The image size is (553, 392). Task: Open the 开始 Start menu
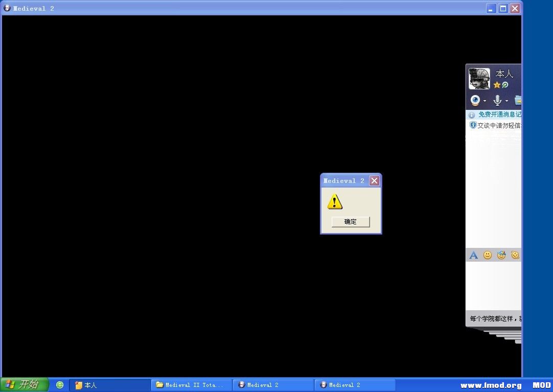point(24,385)
